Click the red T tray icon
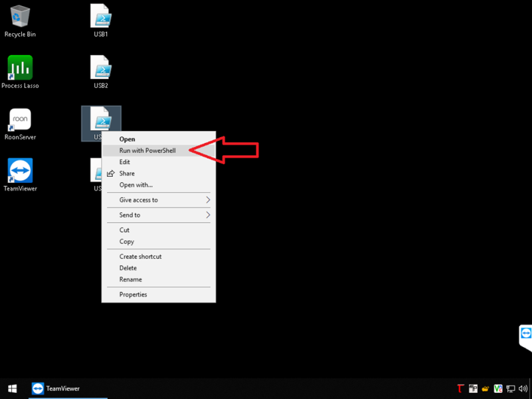The image size is (532, 399). (460, 389)
